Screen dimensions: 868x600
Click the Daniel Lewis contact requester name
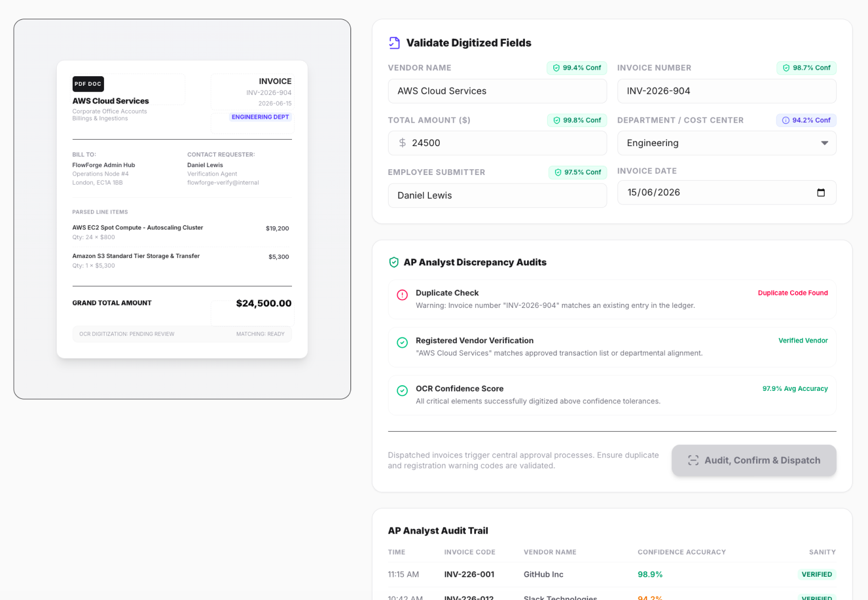click(x=205, y=165)
